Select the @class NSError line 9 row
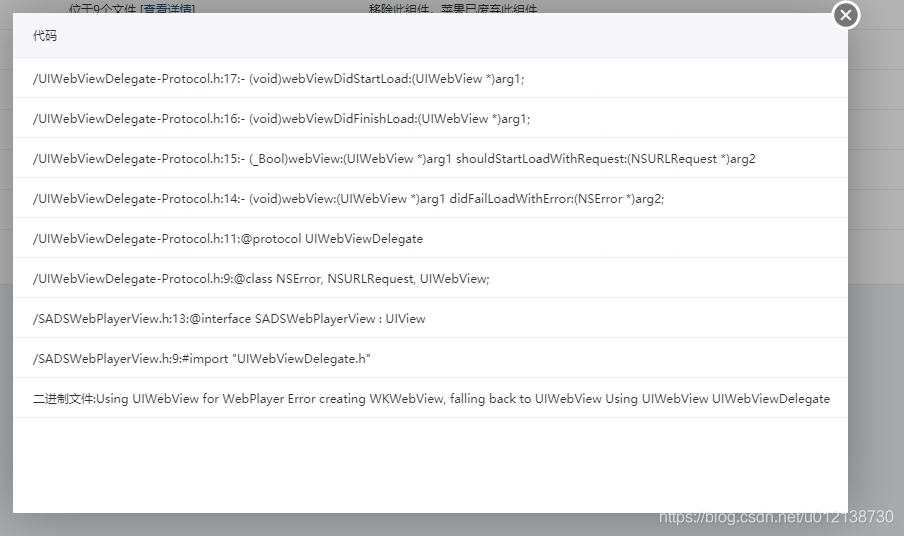Image resolution: width=904 pixels, height=536 pixels. [430, 278]
